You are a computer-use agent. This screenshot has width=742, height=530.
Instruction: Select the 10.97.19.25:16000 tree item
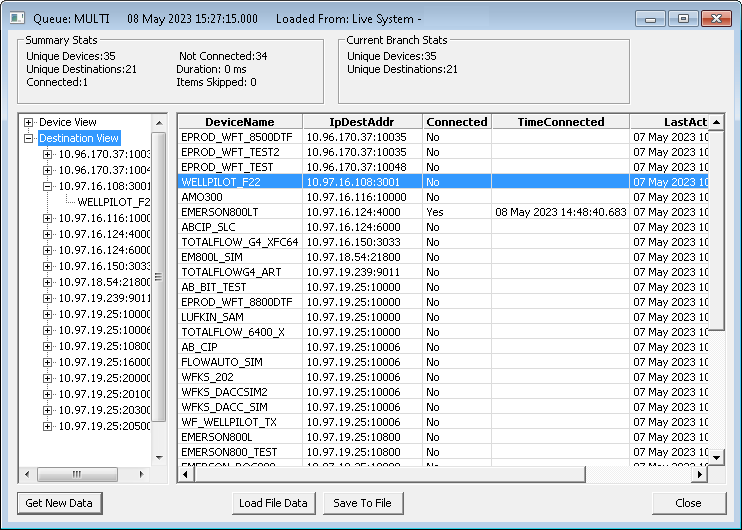(x=104, y=362)
